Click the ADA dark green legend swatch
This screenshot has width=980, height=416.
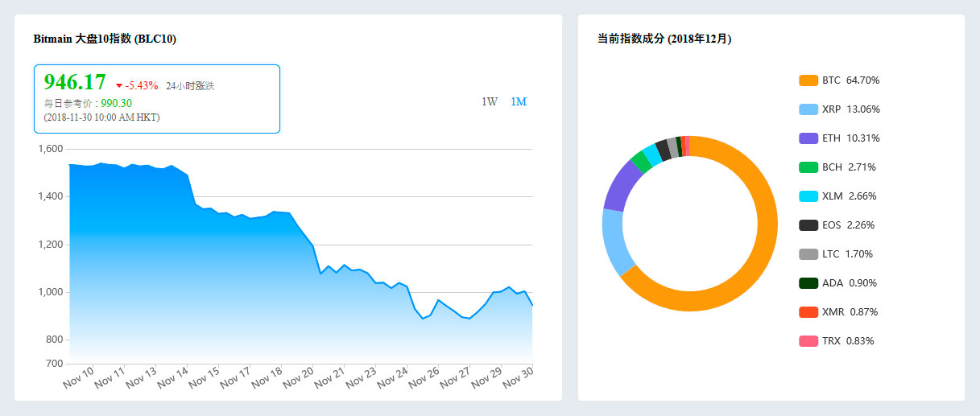808,283
